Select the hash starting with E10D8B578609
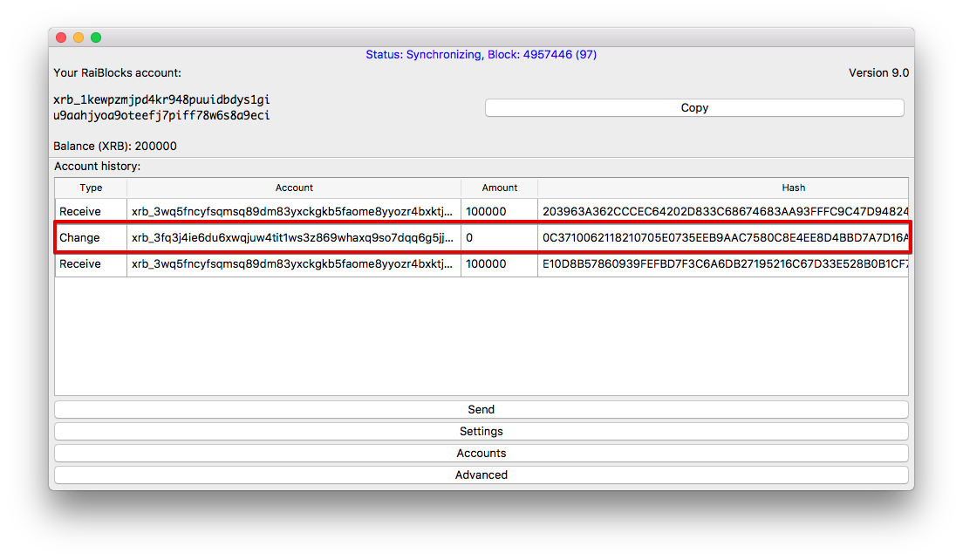Screen dimensions: 963x560 pos(723,264)
